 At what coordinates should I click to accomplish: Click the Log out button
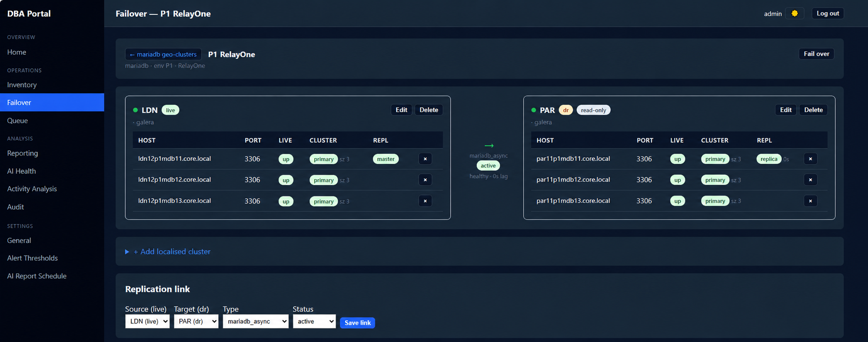(828, 13)
